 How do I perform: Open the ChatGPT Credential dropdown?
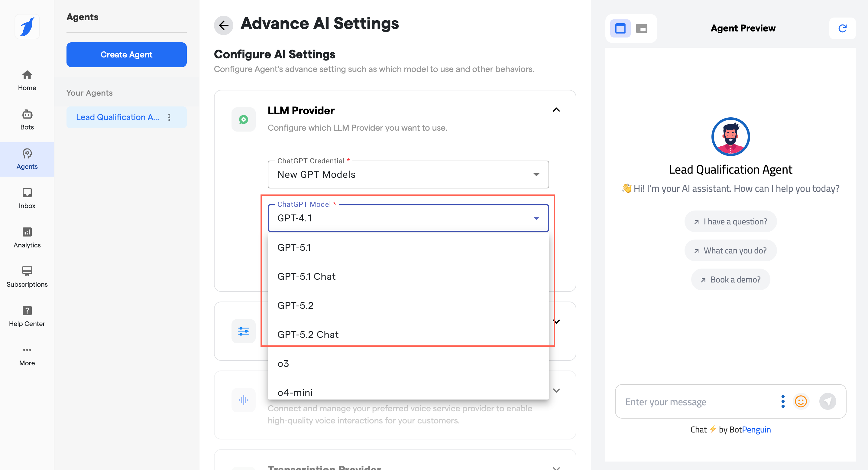point(408,174)
